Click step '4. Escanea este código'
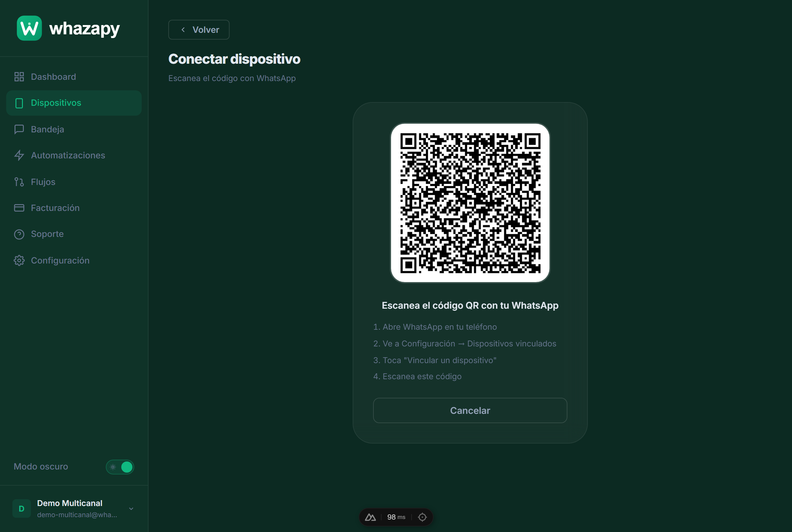 pyautogui.click(x=417, y=377)
